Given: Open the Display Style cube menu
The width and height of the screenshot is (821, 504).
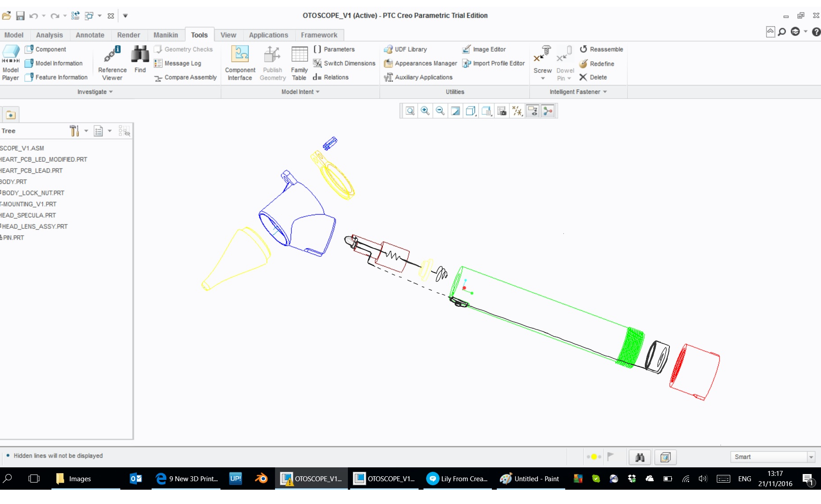Looking at the screenshot, I should pos(471,111).
